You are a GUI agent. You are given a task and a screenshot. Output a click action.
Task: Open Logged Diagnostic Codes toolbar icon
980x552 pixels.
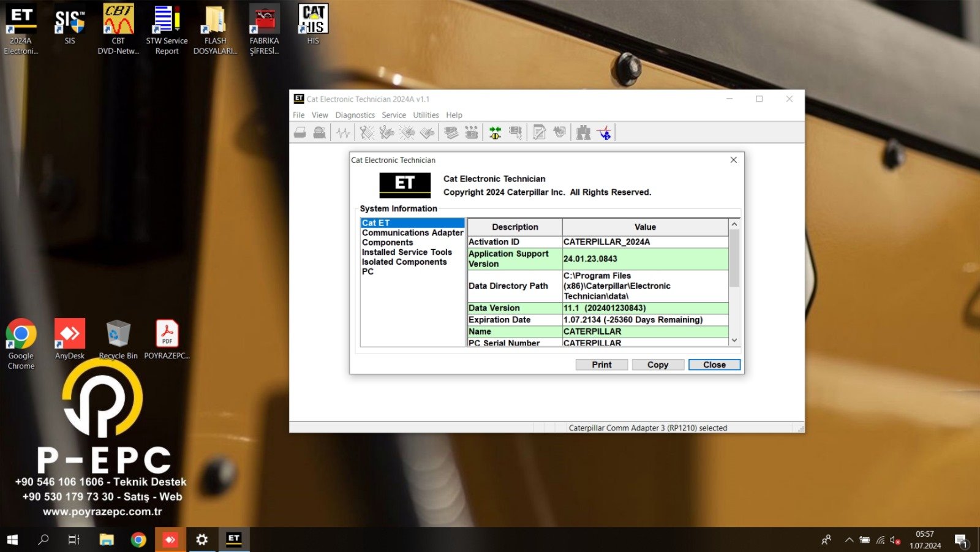coord(387,132)
